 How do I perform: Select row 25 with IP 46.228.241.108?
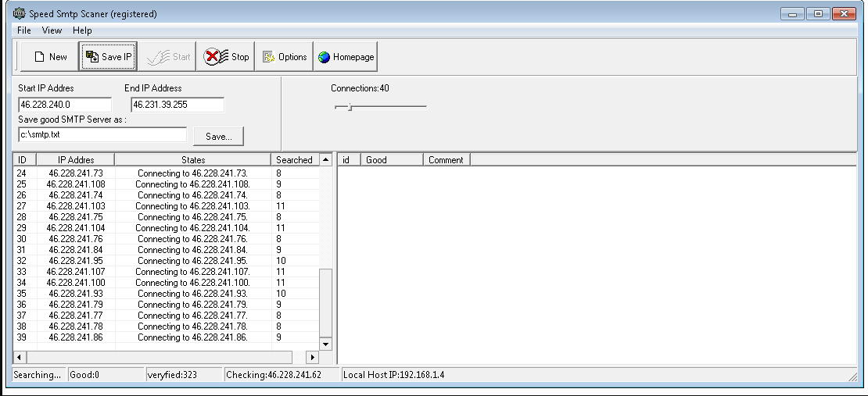(167, 184)
